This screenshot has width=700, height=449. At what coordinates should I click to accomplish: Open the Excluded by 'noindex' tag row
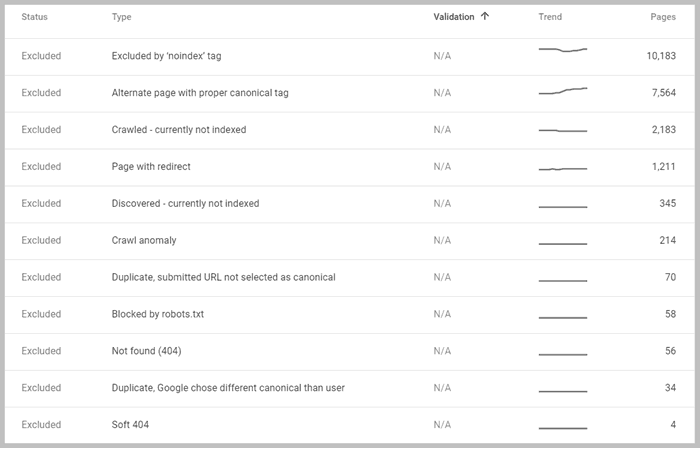[350, 56]
